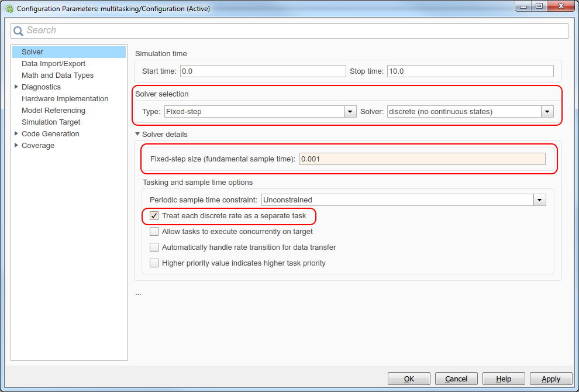
Task: Uncheck Treat each discrete rate as separate task
Action: point(154,216)
